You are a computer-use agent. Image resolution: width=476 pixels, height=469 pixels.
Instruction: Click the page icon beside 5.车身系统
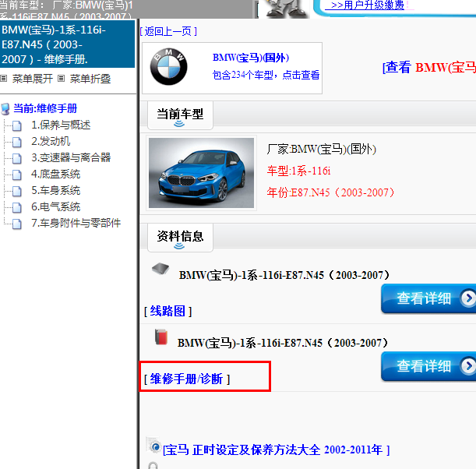coord(16,191)
